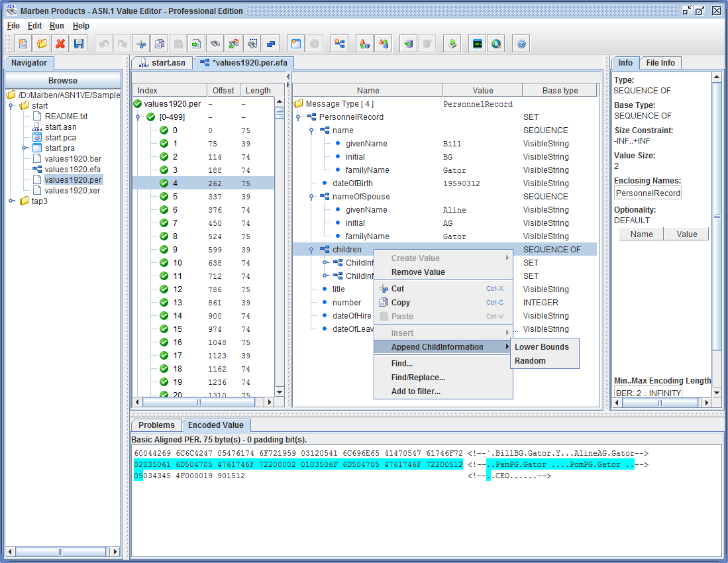728x563 pixels.
Task: Click the Open folder toolbar icon
Action: (x=42, y=44)
